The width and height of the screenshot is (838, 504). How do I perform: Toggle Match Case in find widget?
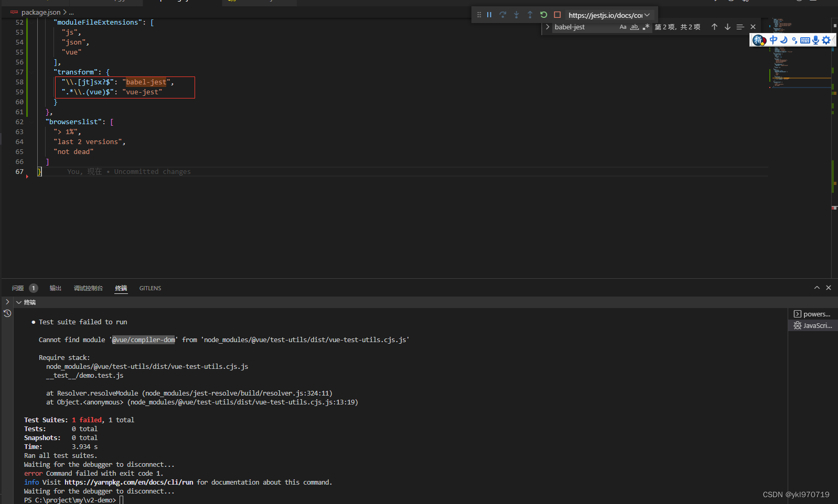623,27
